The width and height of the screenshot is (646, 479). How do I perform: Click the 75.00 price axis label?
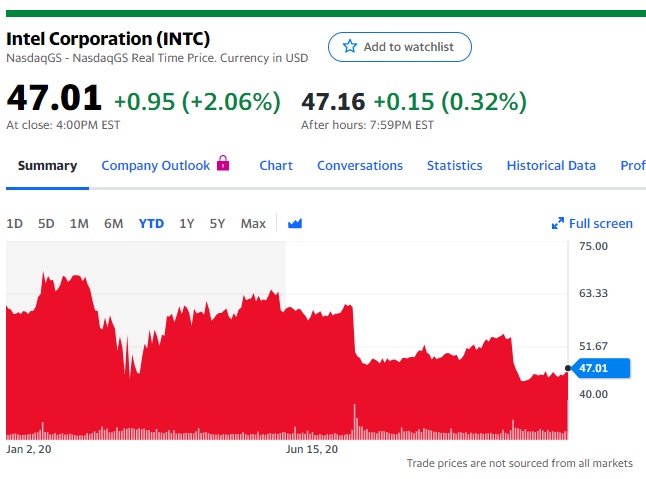tap(593, 246)
